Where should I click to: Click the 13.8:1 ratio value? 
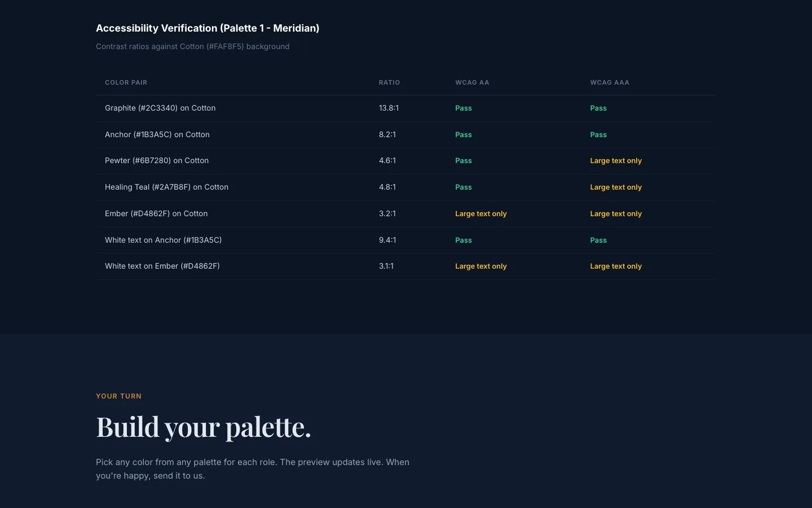tap(389, 108)
